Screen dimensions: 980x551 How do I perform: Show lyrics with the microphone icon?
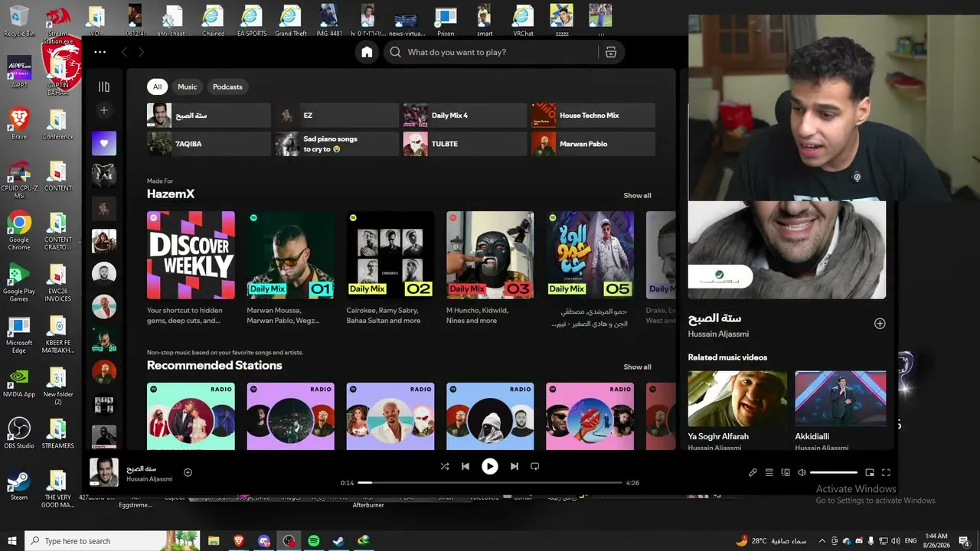pyautogui.click(x=753, y=473)
